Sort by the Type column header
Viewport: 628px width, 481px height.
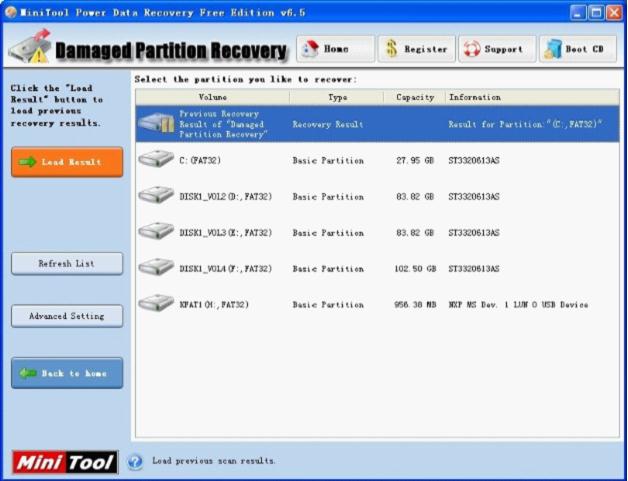pyautogui.click(x=336, y=97)
